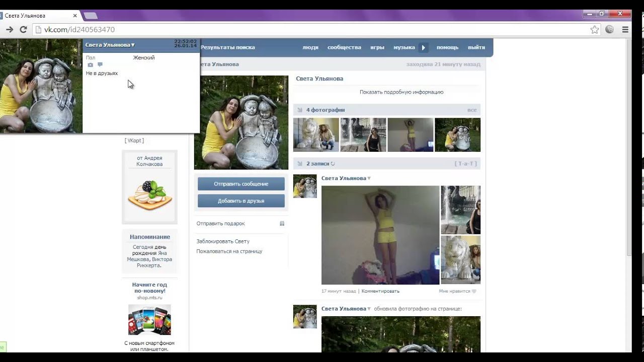Viewport: 644px width, 362px height.
Task: Click the second post's author avatar
Action: point(305,317)
